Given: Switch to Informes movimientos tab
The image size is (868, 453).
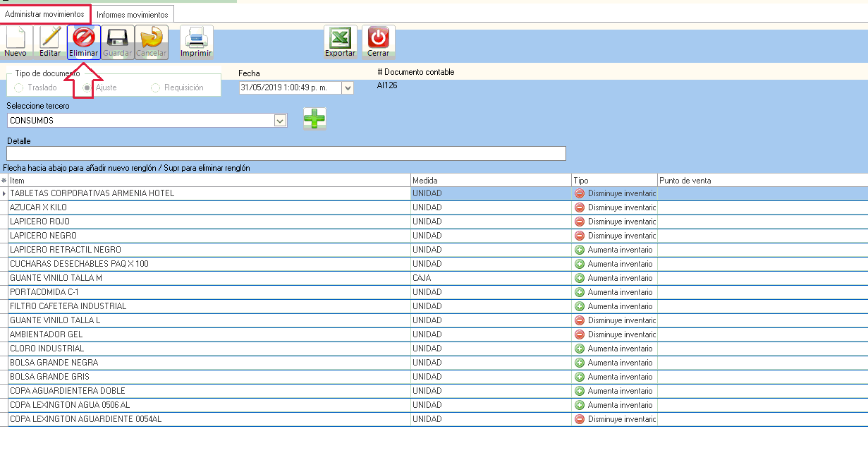Looking at the screenshot, I should click(133, 14).
